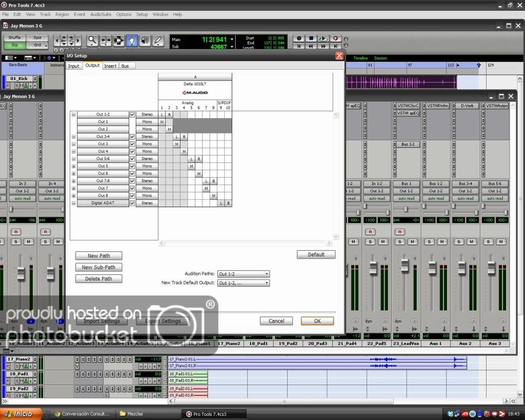Collapse the Out 3-4 path expander

pyautogui.click(x=73, y=137)
